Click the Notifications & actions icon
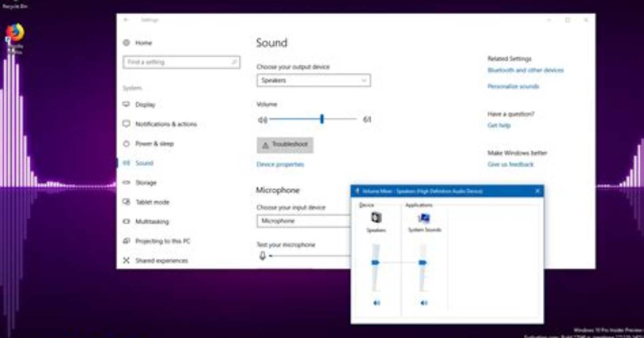Image resolution: width=644 pixels, height=338 pixels. coord(127,124)
